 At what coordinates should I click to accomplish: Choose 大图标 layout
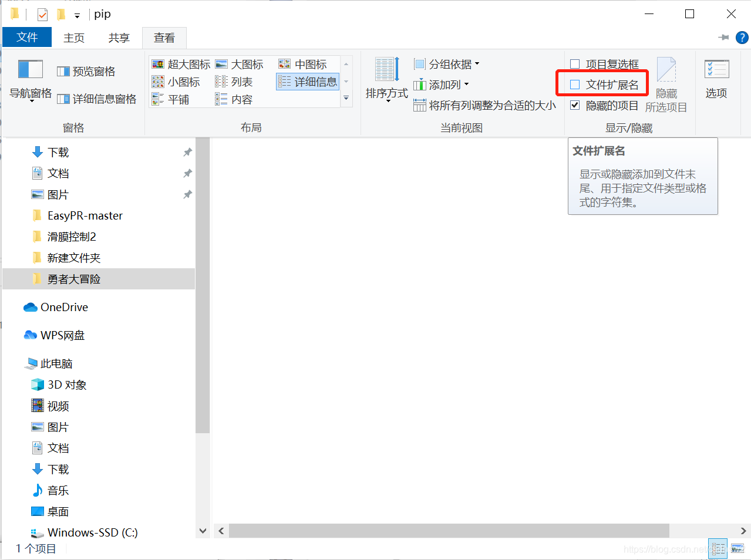[x=240, y=64]
